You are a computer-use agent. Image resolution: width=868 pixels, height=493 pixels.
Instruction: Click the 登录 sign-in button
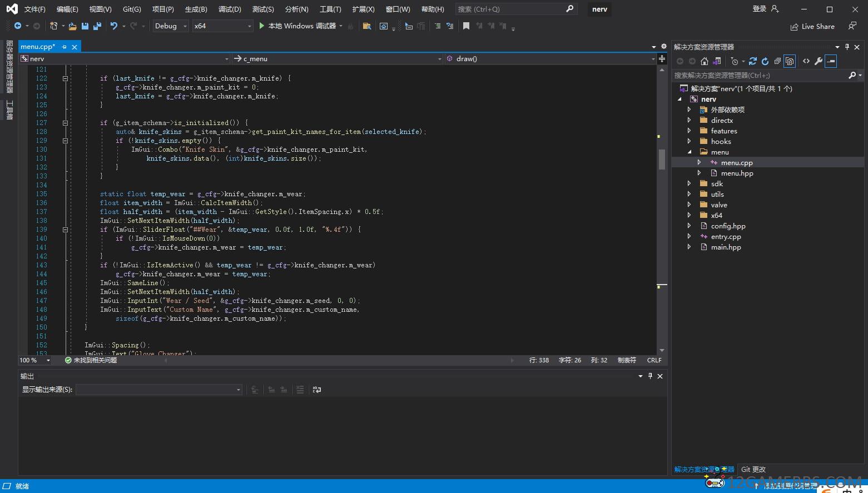766,9
